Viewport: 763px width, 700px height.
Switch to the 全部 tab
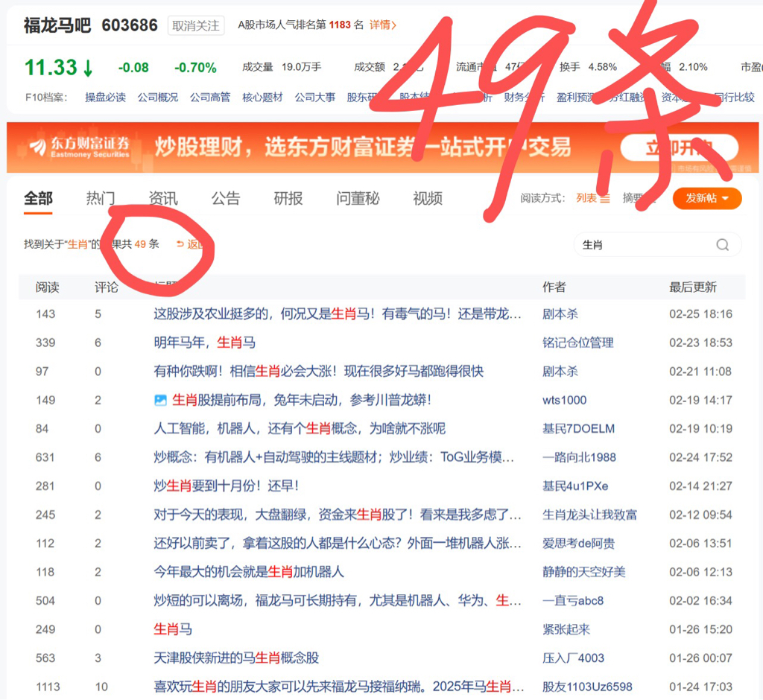pyautogui.click(x=38, y=199)
